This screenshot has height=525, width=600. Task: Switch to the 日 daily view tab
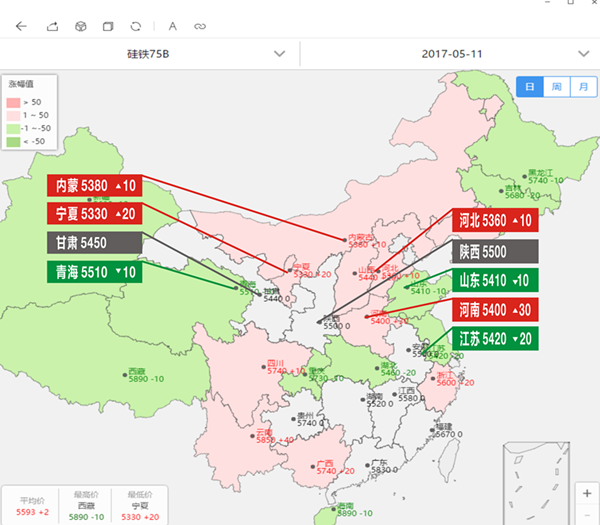tap(530, 86)
